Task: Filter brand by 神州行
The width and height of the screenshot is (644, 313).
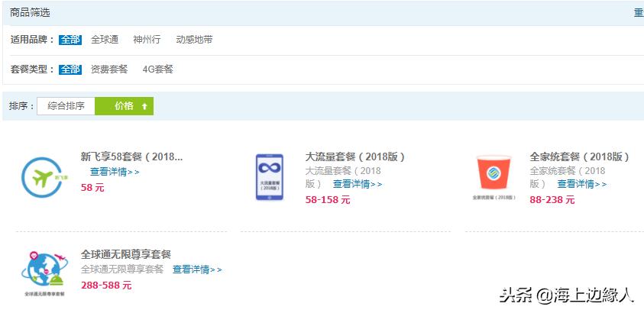Action: (147, 40)
